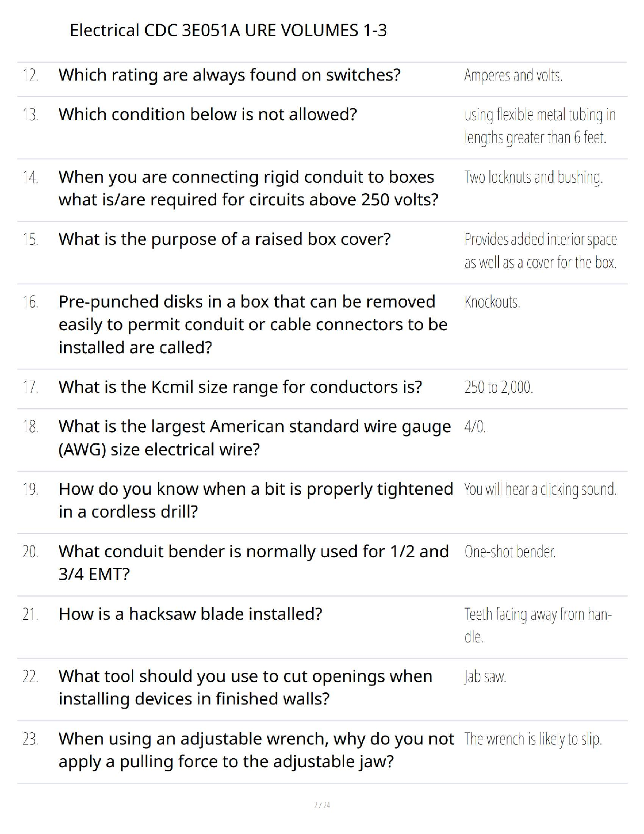The image size is (644, 834).
Task: Click the answer 'Two locknuts and bushing.'
Action: tap(534, 177)
